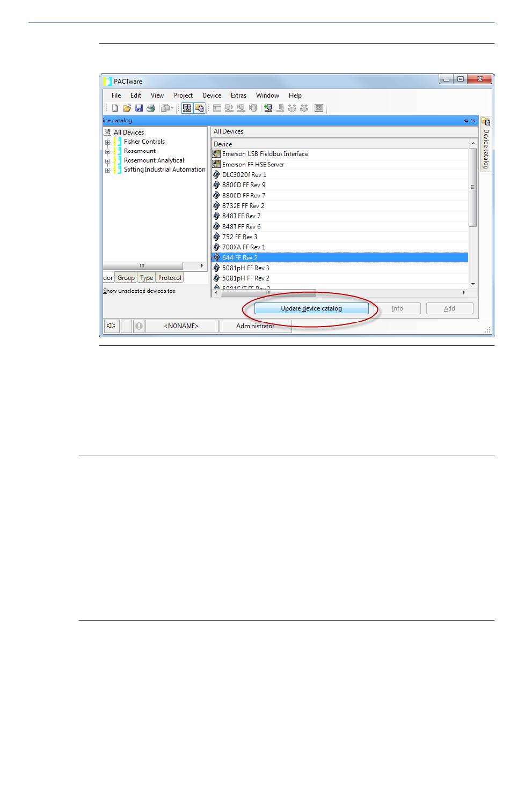
Task: Click the Info button
Action: pyautogui.click(x=397, y=308)
